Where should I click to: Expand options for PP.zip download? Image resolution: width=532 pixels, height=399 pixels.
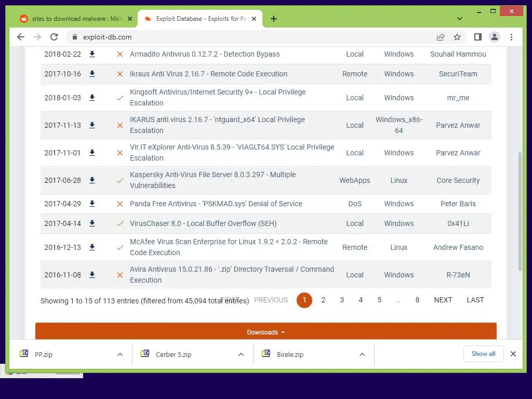click(x=120, y=354)
